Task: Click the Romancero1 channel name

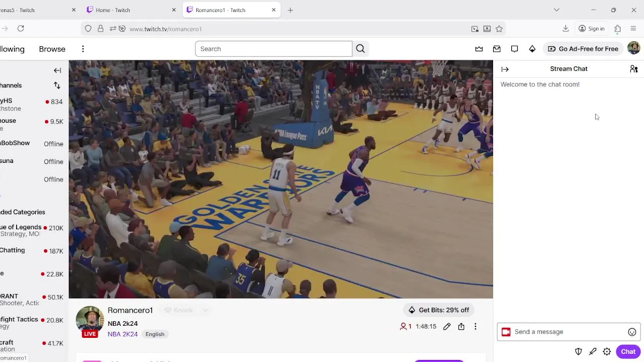Action: (x=130, y=310)
